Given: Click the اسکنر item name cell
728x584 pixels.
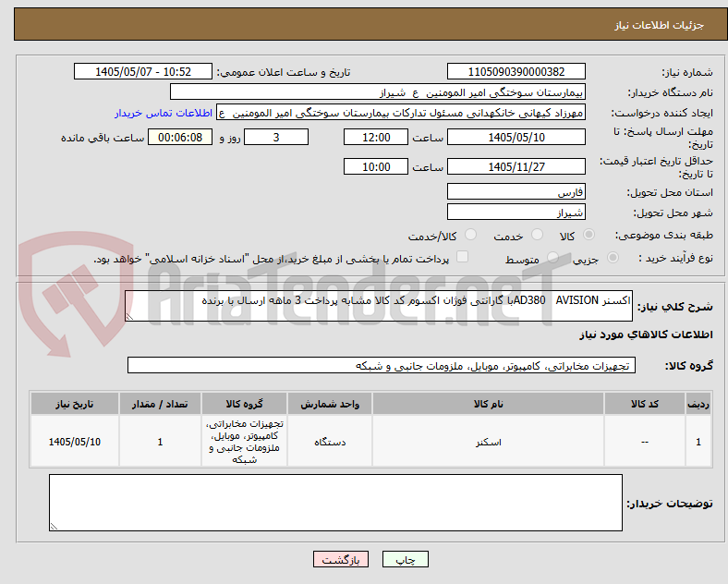Looking at the screenshot, I should [488, 442].
